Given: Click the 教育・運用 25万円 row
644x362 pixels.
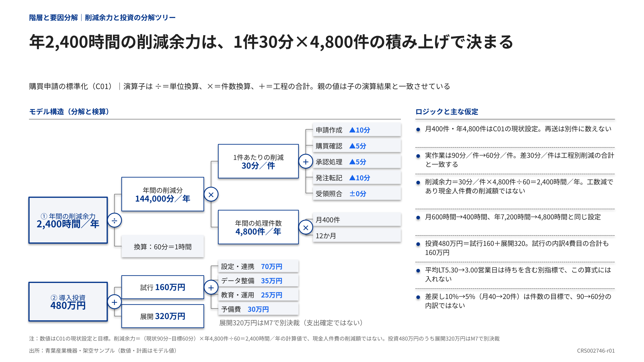Looking at the screenshot, I should click(258, 295).
